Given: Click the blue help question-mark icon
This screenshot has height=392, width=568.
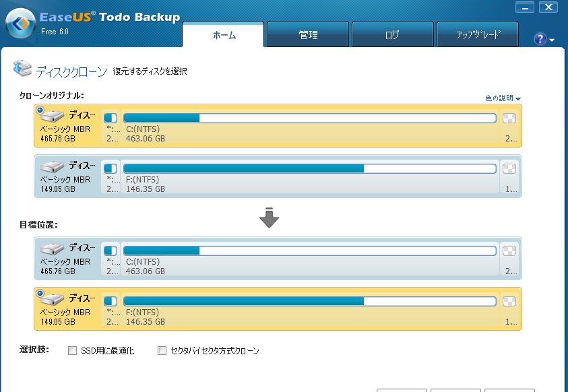Looking at the screenshot, I should pyautogui.click(x=540, y=39).
